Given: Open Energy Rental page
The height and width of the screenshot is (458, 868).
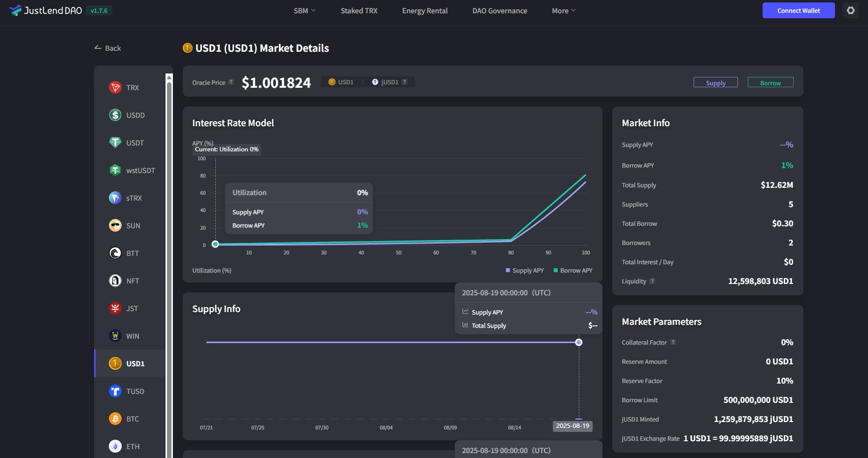Looking at the screenshot, I should 425,10.
